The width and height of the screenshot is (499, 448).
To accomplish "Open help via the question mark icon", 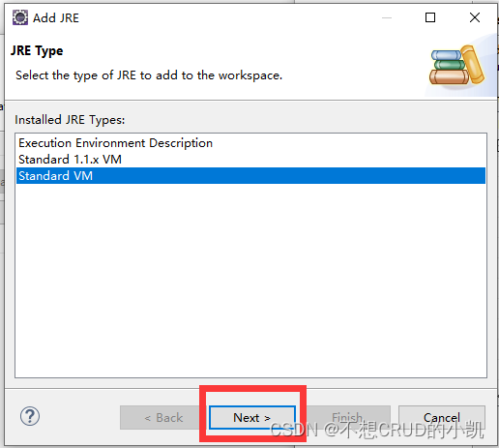I will coord(30,416).
